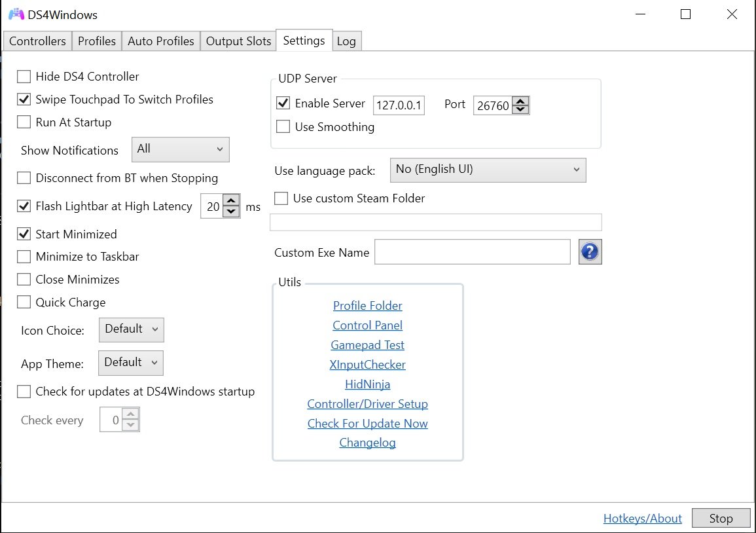The width and height of the screenshot is (756, 533).
Task: Click the latency ms value field
Action: (212, 206)
